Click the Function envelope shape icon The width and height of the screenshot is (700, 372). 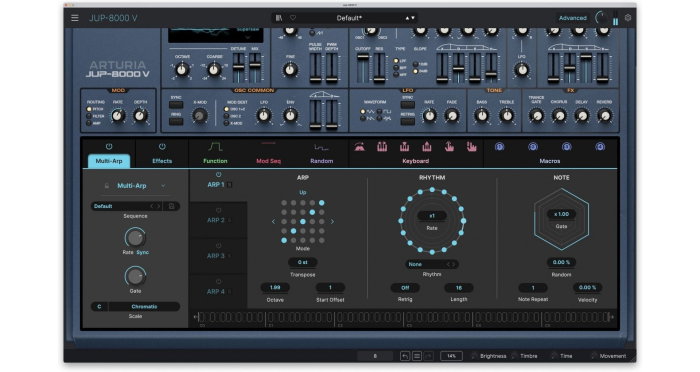[215, 147]
